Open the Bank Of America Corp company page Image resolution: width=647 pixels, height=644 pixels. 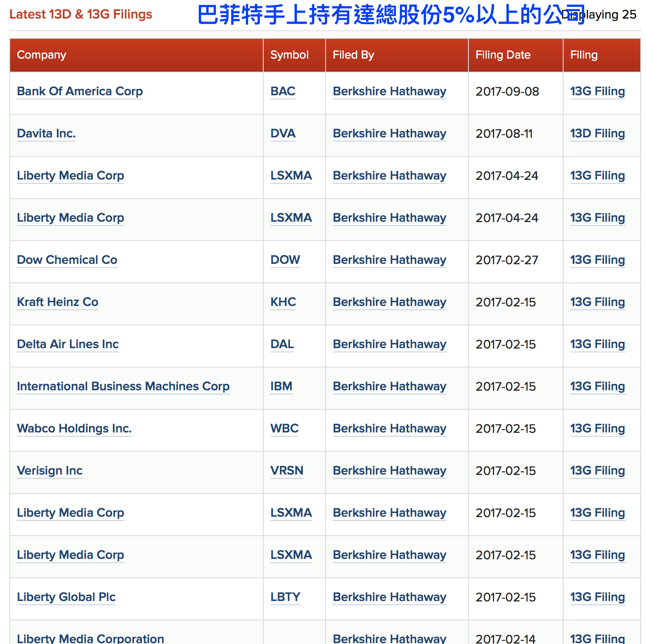tap(80, 91)
